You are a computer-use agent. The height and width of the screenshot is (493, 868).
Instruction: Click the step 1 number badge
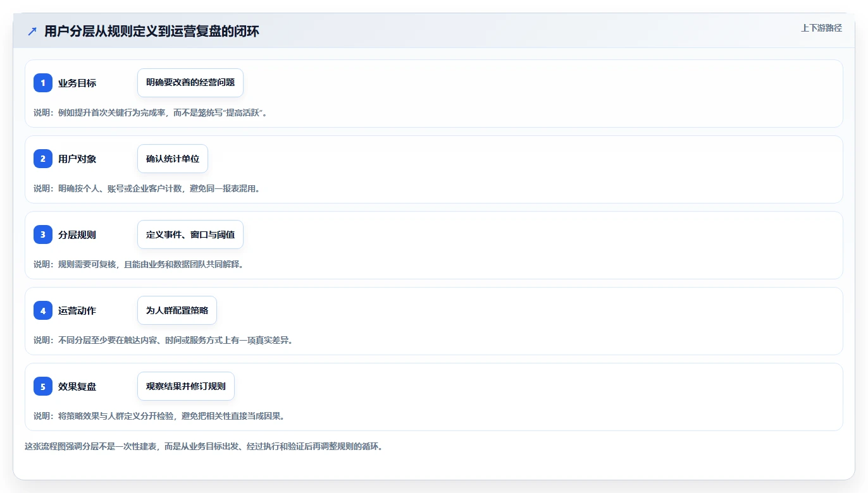coord(43,83)
